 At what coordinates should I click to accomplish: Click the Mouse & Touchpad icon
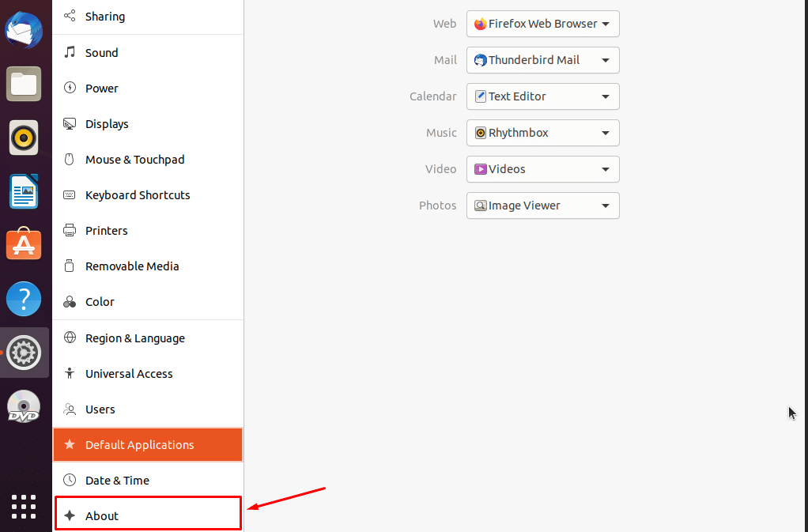coord(70,159)
